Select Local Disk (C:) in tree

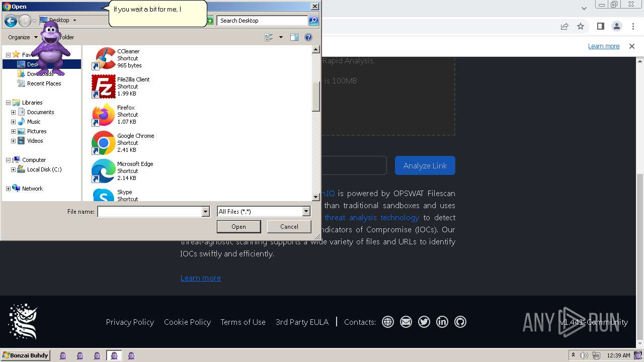click(x=44, y=169)
